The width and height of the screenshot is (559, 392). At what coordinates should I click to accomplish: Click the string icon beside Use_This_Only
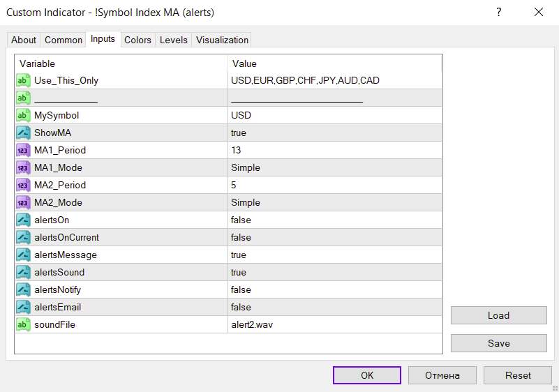(x=24, y=80)
